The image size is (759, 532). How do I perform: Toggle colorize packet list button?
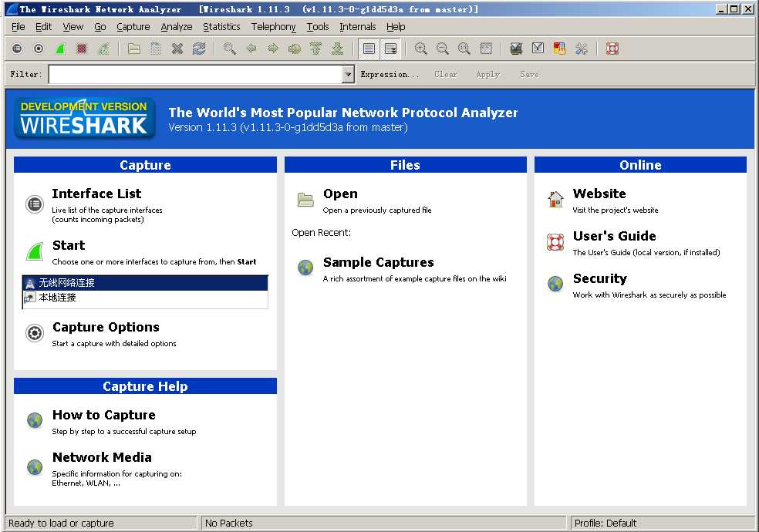(x=369, y=49)
